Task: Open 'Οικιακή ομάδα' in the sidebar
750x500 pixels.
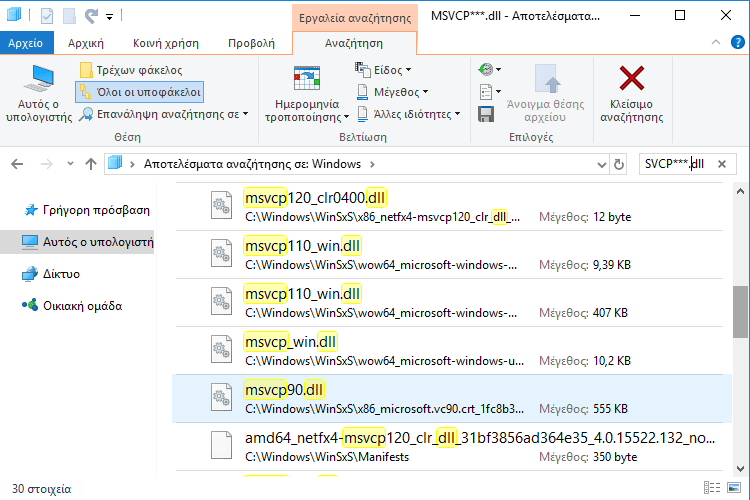Action: pyautogui.click(x=82, y=305)
